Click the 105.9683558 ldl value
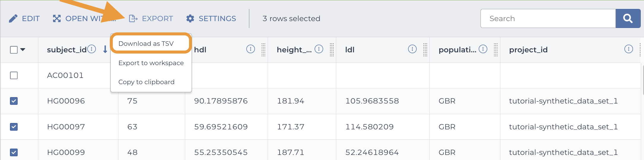 372,101
